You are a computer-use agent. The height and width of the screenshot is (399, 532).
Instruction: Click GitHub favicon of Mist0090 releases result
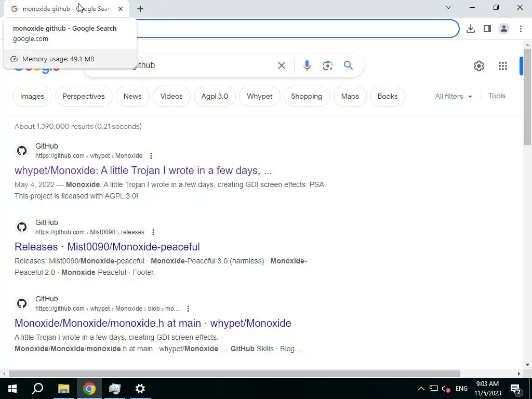coord(22,227)
